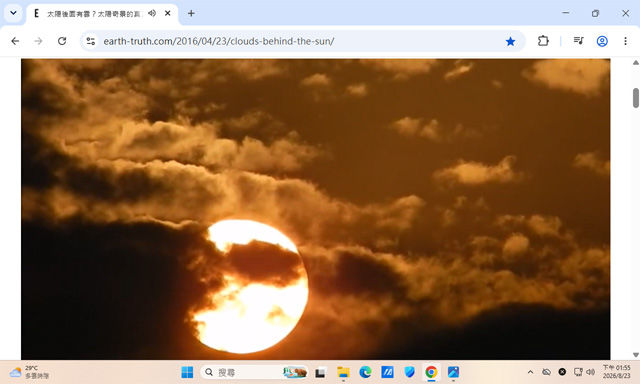View site information icon in address bar
The image size is (640, 384).
tap(91, 41)
